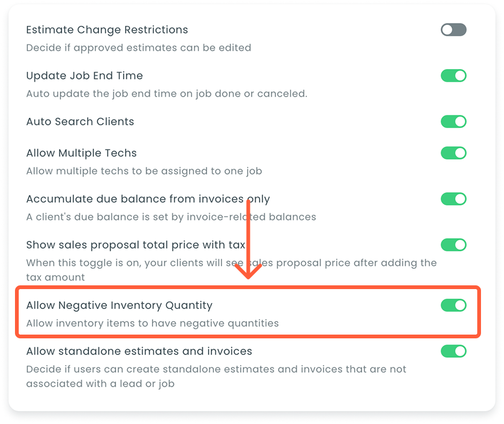Select the Allow Negative Inventory Quantity title

119,305
